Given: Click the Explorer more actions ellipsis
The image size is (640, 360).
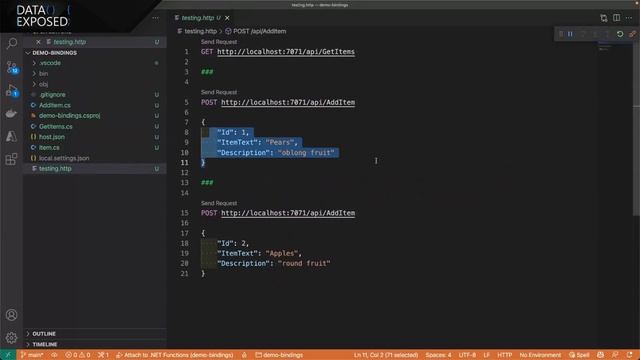Looking at the screenshot, I should pos(156,18).
